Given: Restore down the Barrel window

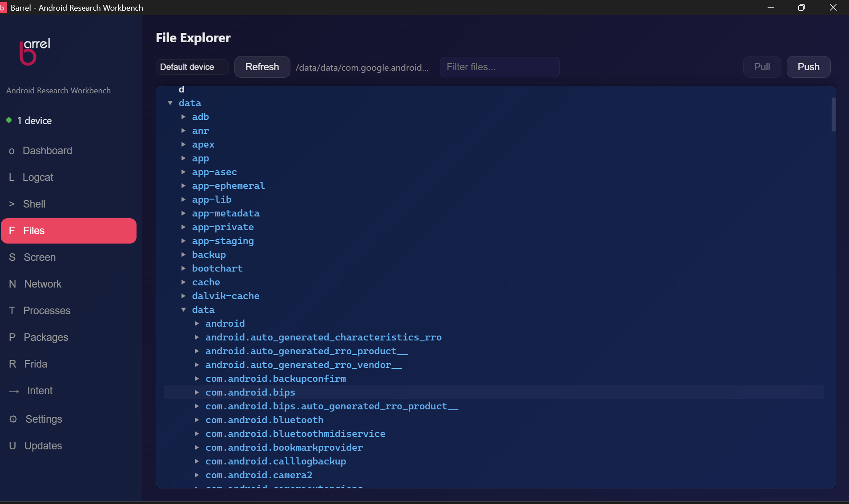Looking at the screenshot, I should [x=801, y=8].
